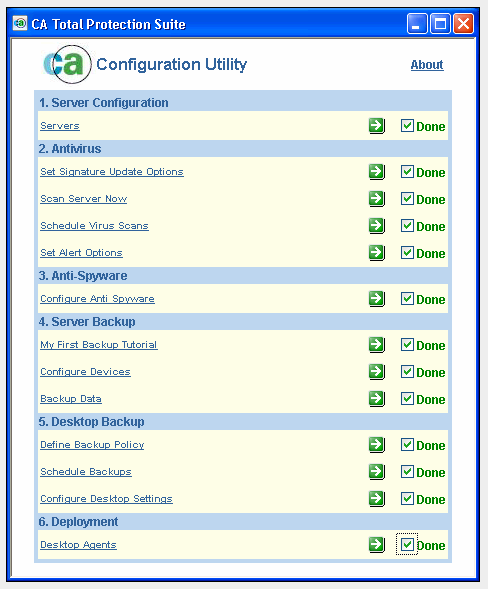Click arrow icon for Configure Desktop Settings
Viewport: 488px width, 589px height.
tap(377, 499)
